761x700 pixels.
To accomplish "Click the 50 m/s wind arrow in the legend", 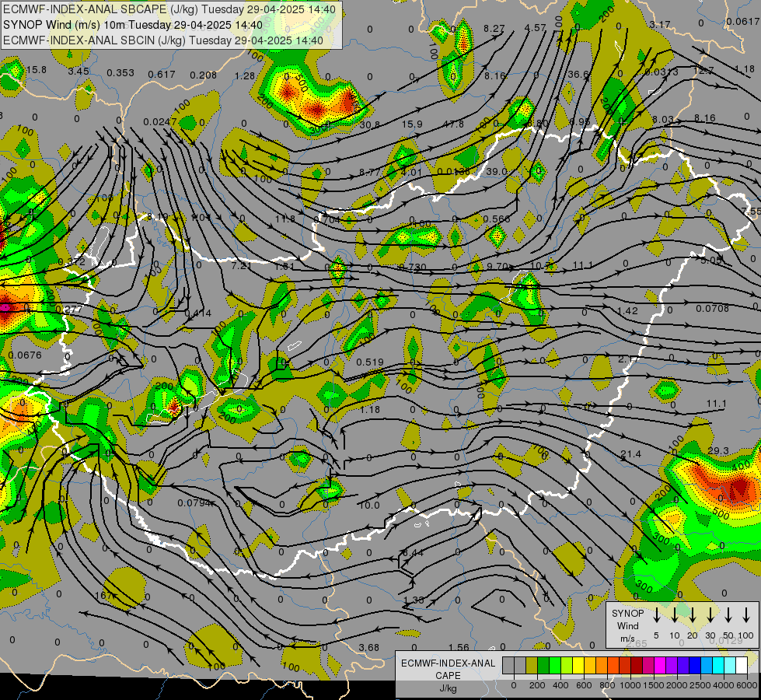I will [728, 615].
